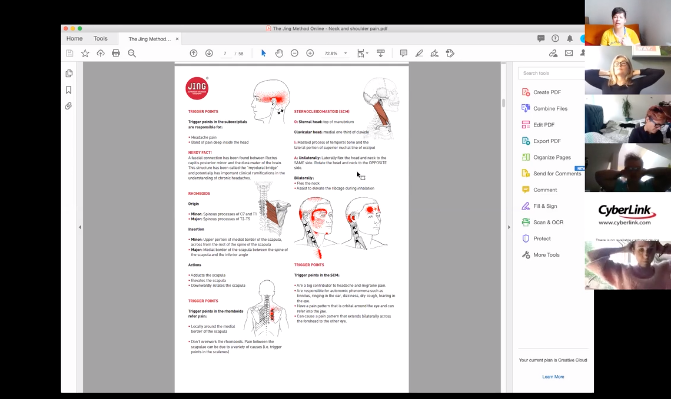Select red-haired participant video thumbnail
Image resolution: width=679 pixels, height=399 pixels.
click(x=627, y=119)
